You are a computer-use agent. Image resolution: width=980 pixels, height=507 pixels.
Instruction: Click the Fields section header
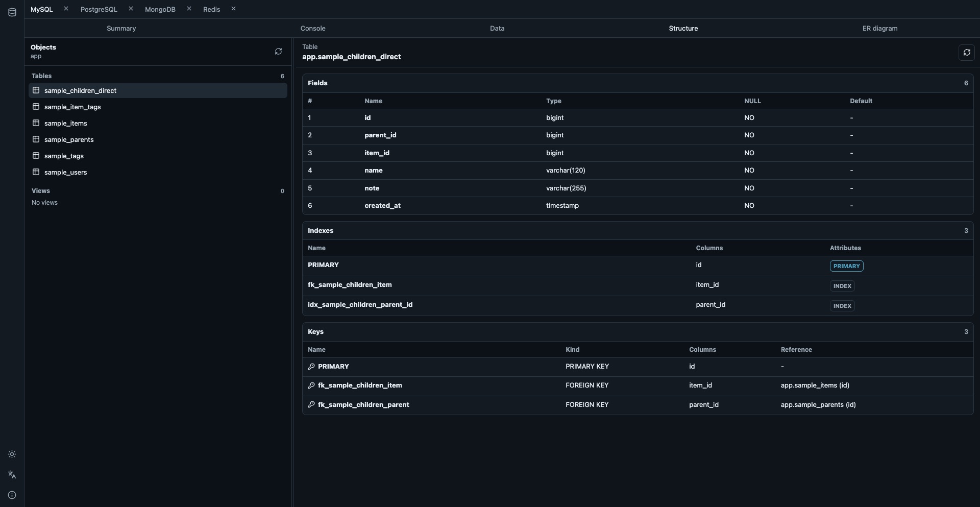pos(317,83)
